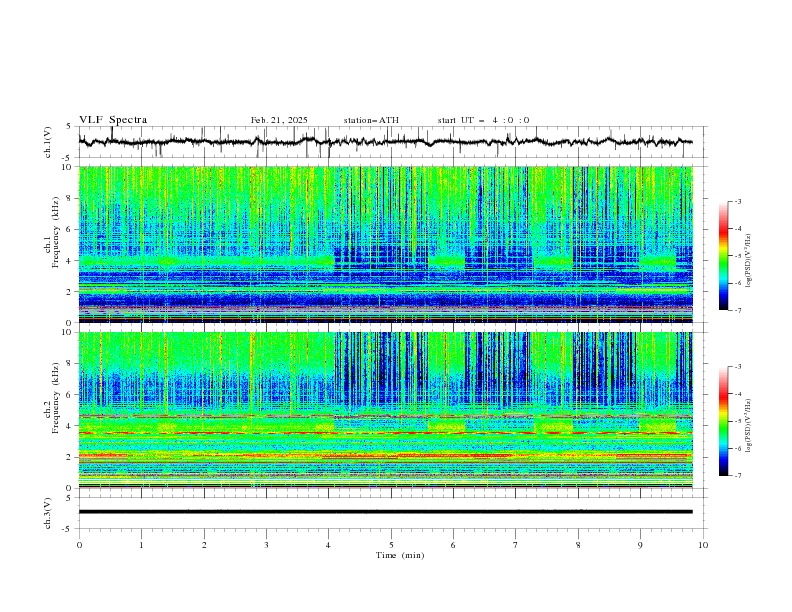The height and width of the screenshot is (612, 792).
Task: Click the ch.1 frequency tick "6"
Action: coord(70,229)
